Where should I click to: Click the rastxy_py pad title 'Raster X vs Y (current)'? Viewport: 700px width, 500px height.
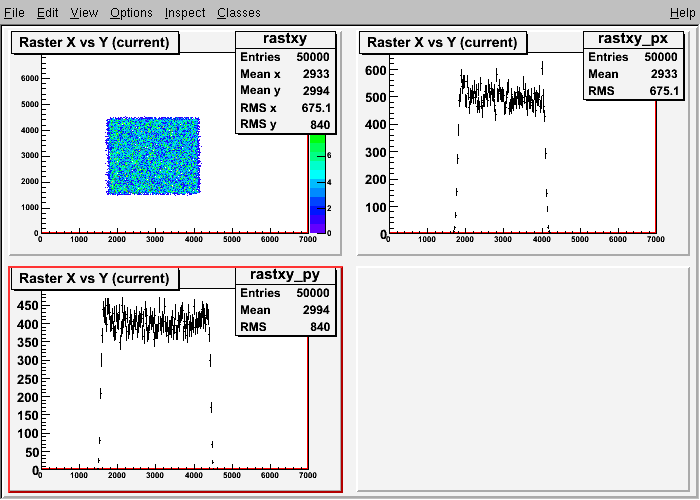point(95,279)
